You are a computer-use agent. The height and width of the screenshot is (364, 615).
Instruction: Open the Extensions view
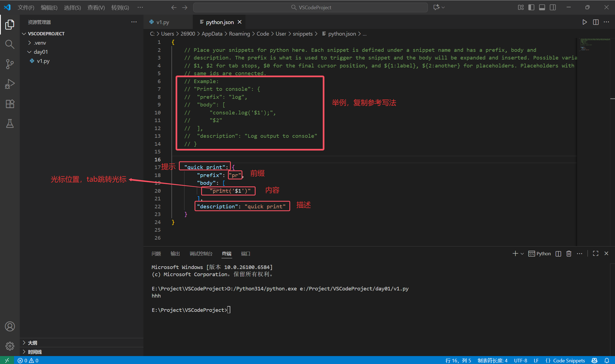10,103
